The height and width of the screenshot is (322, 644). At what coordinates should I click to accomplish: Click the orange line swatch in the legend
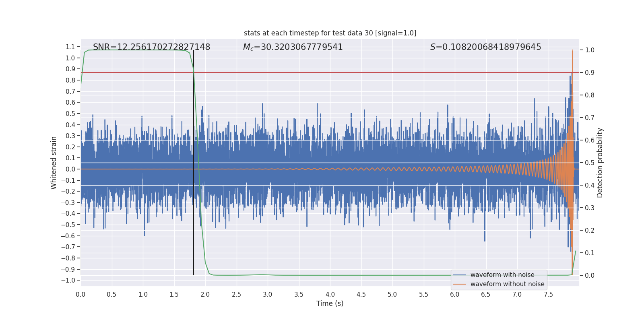pos(459,284)
